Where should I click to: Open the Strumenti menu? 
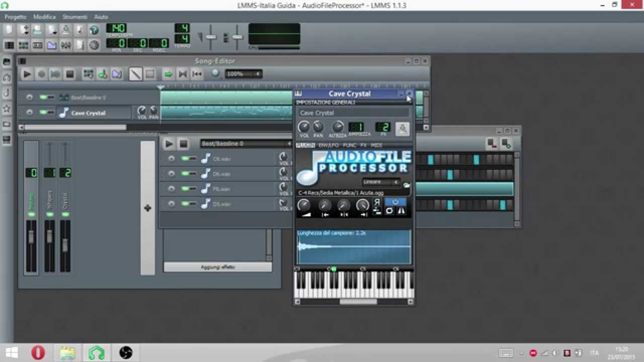pyautogui.click(x=74, y=17)
